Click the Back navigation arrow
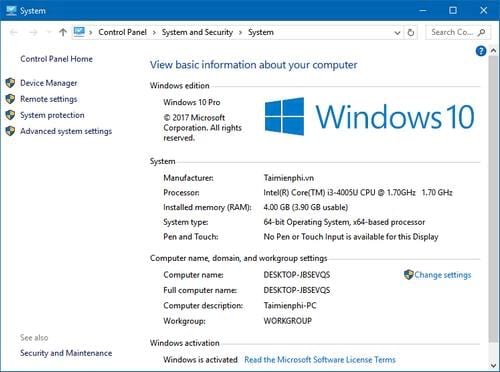The height and width of the screenshot is (372, 500). click(x=14, y=32)
